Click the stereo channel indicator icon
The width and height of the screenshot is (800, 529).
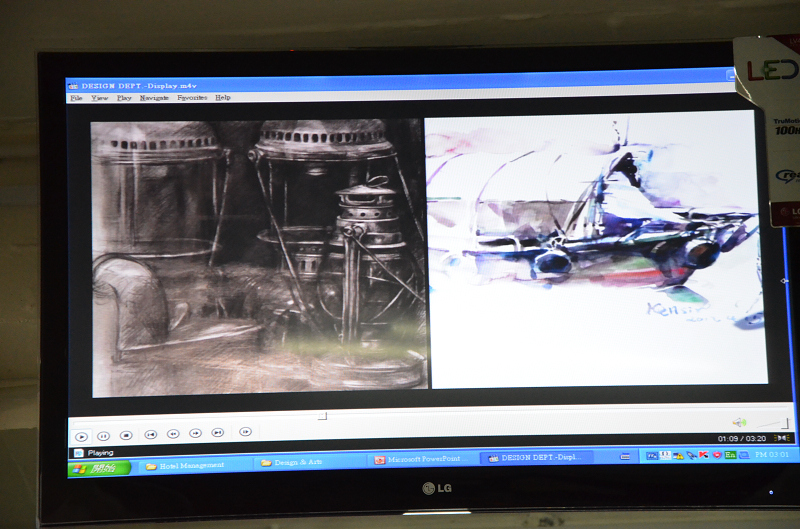pos(782,438)
